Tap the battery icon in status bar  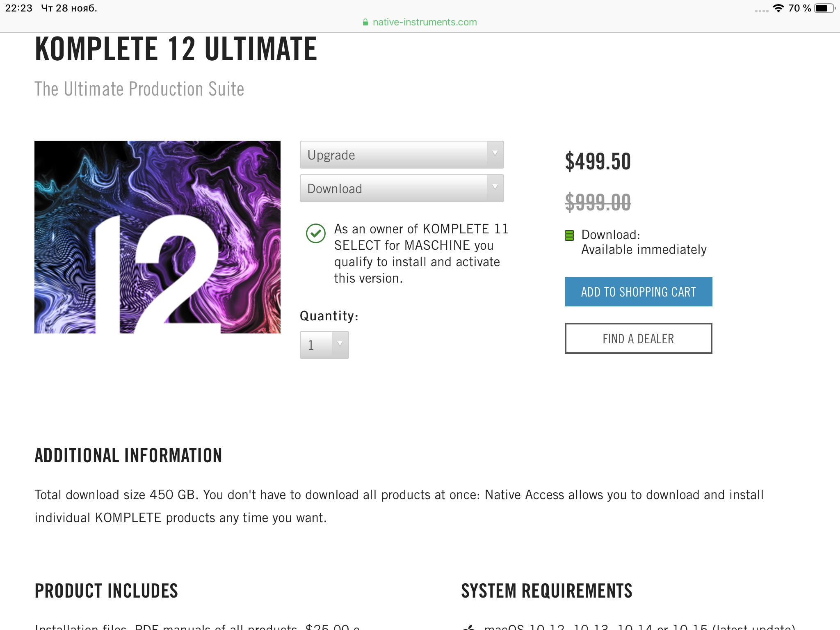pyautogui.click(x=824, y=8)
